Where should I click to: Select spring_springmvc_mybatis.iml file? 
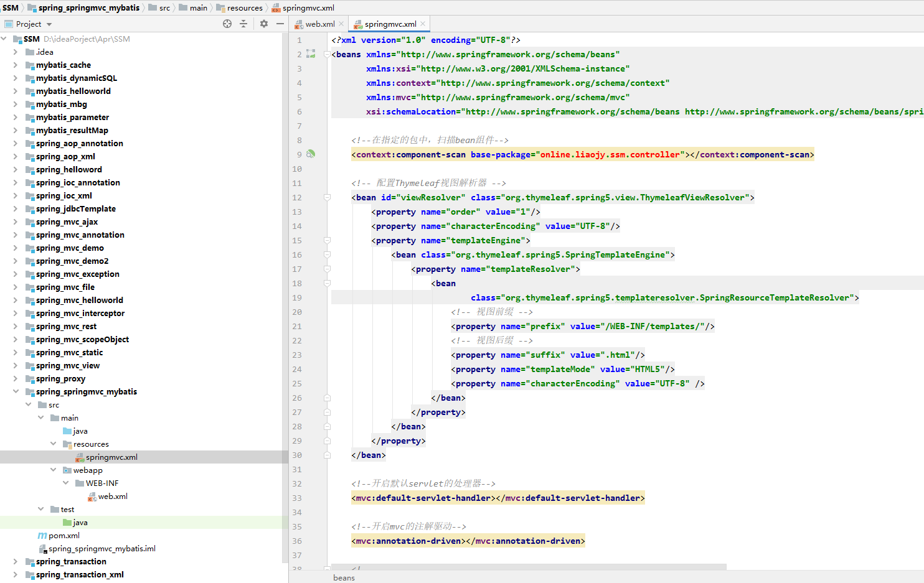(x=102, y=548)
